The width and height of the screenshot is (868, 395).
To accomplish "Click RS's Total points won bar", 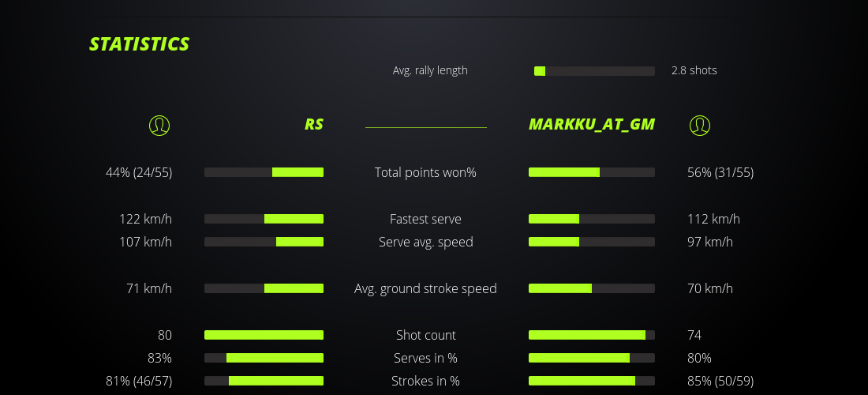I will (x=264, y=172).
